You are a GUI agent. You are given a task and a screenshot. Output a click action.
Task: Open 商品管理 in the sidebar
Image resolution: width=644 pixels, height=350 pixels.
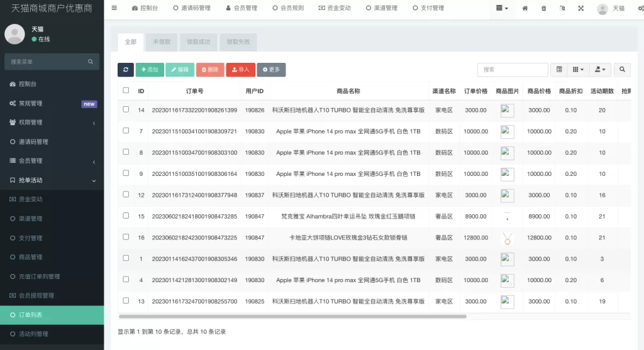(52, 257)
